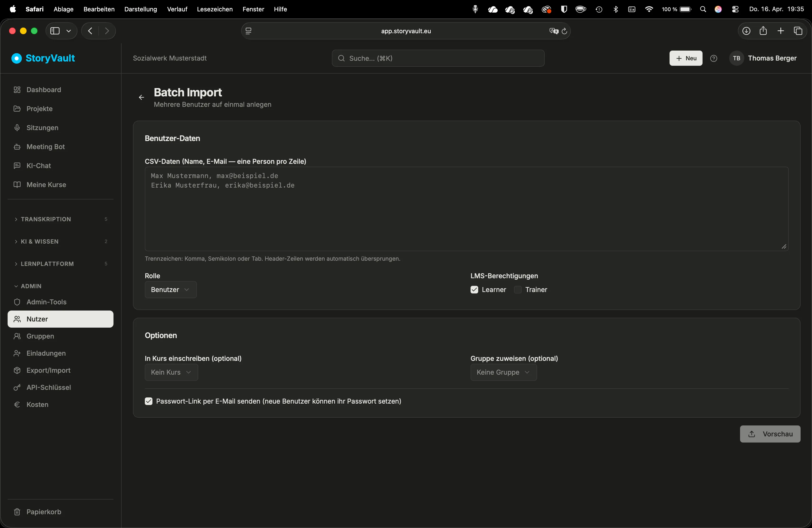Go back with Safari back arrow
Viewport: 812px width, 528px height.
90,31
